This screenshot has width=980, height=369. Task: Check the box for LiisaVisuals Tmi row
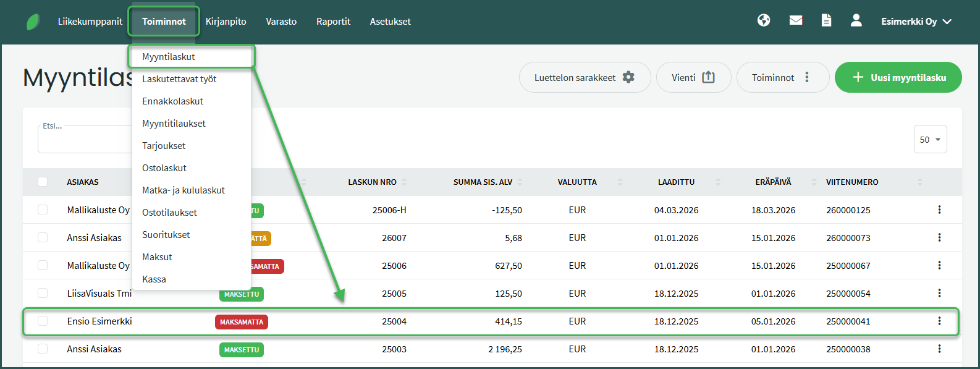click(43, 293)
